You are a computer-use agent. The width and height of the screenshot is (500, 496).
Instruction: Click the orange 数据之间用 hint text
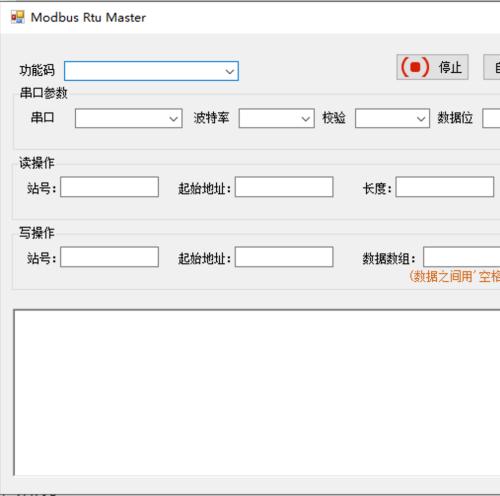click(x=454, y=276)
